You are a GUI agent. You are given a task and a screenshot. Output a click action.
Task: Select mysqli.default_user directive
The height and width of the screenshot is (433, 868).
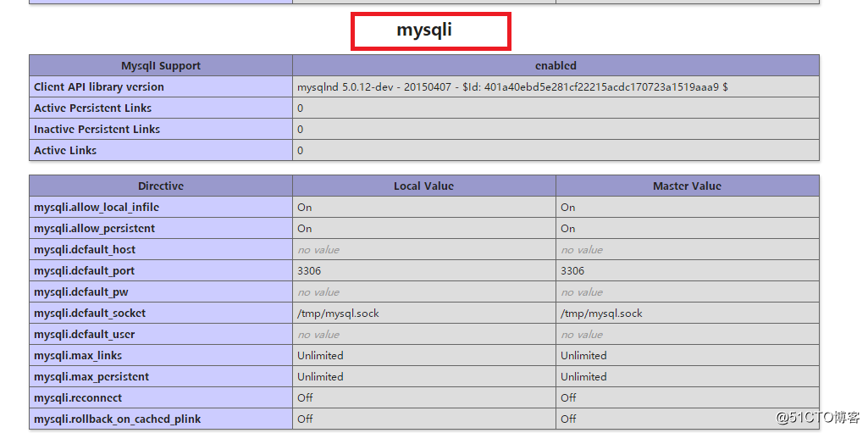pos(84,335)
